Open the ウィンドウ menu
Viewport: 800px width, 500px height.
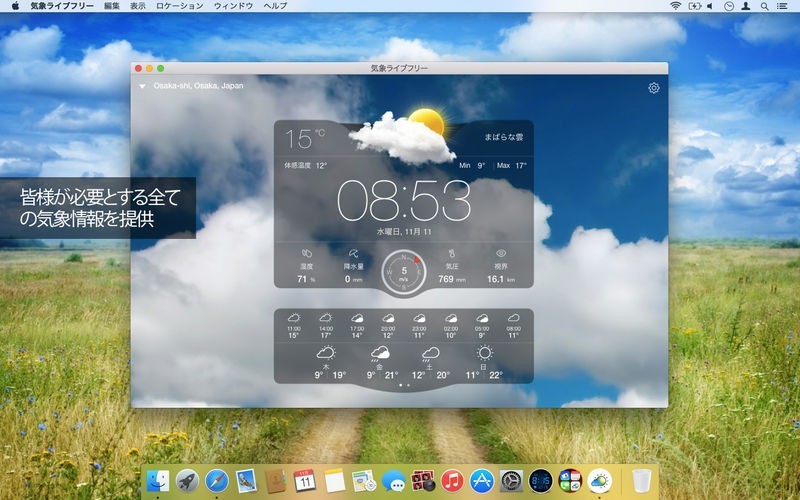[x=233, y=6]
